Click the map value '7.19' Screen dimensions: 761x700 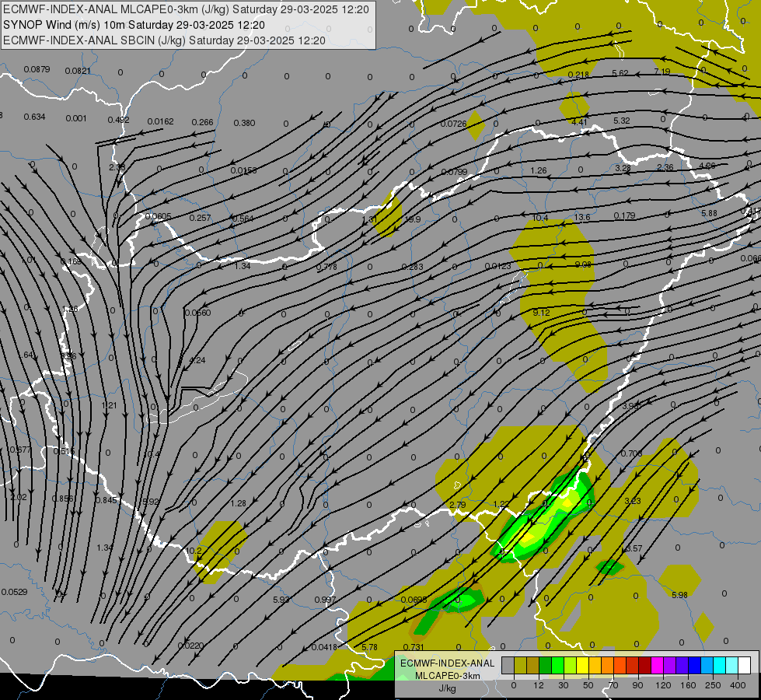click(x=662, y=72)
